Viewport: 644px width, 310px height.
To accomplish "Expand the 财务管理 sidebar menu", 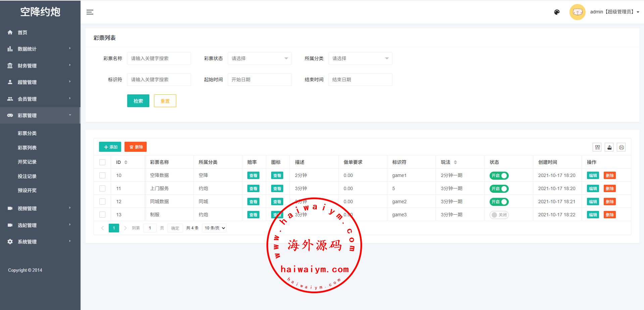I will [40, 65].
